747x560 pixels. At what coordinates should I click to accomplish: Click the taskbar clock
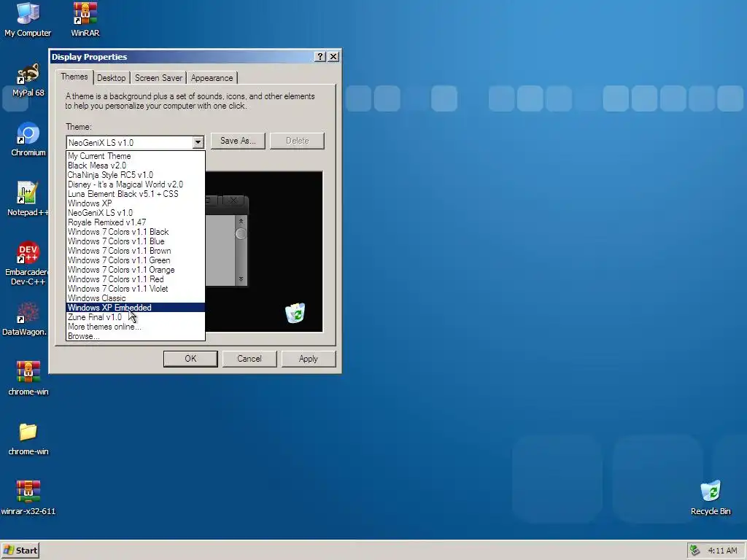point(722,551)
